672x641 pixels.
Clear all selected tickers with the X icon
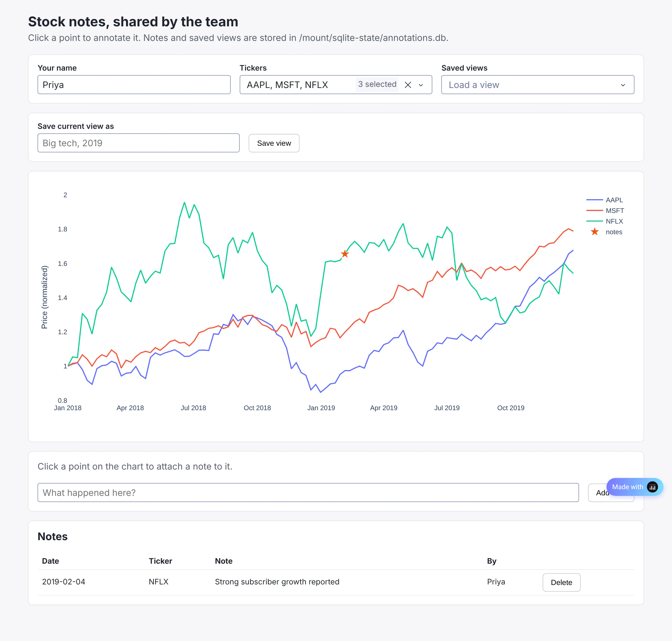(408, 85)
